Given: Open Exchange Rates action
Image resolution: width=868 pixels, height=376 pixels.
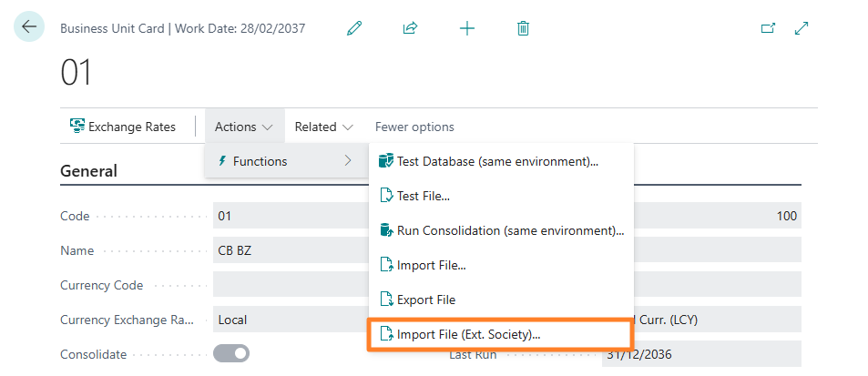Looking at the screenshot, I should 123,127.
